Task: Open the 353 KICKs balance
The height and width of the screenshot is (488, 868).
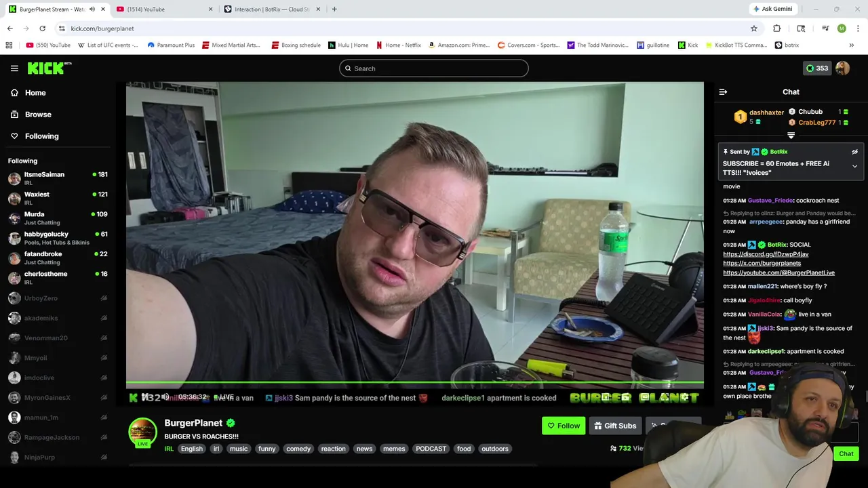Action: pyautogui.click(x=816, y=68)
